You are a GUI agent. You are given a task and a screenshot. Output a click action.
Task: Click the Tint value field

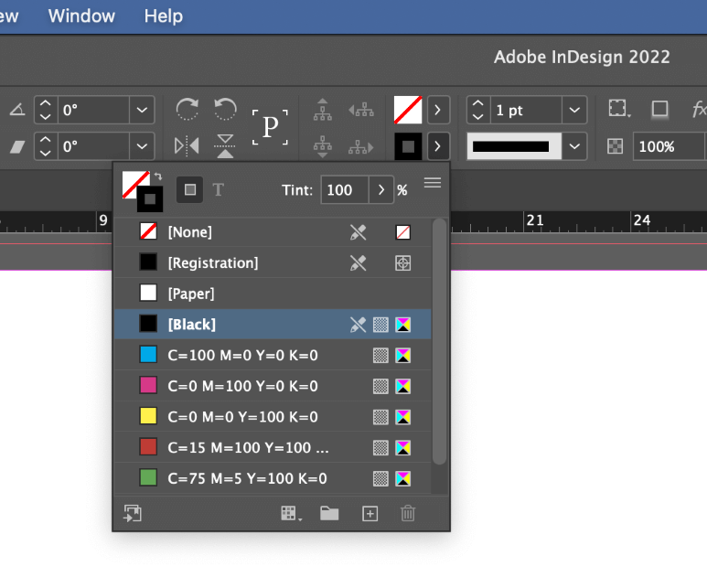click(x=345, y=190)
